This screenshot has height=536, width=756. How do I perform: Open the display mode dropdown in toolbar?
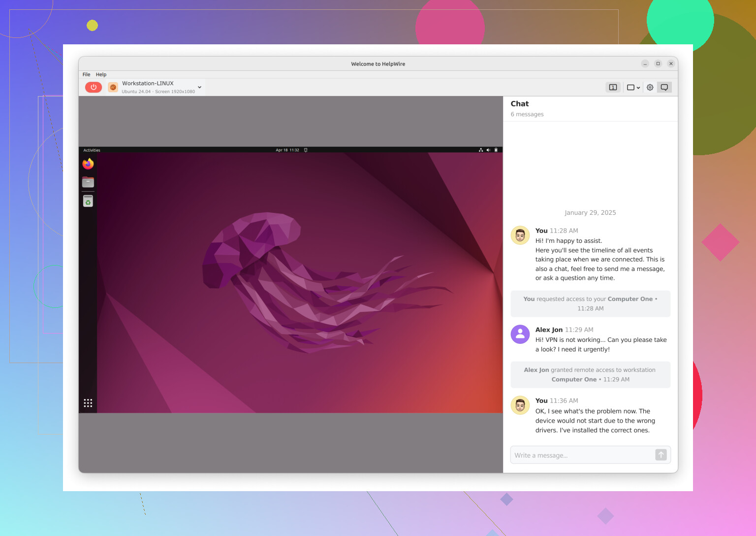(x=633, y=87)
